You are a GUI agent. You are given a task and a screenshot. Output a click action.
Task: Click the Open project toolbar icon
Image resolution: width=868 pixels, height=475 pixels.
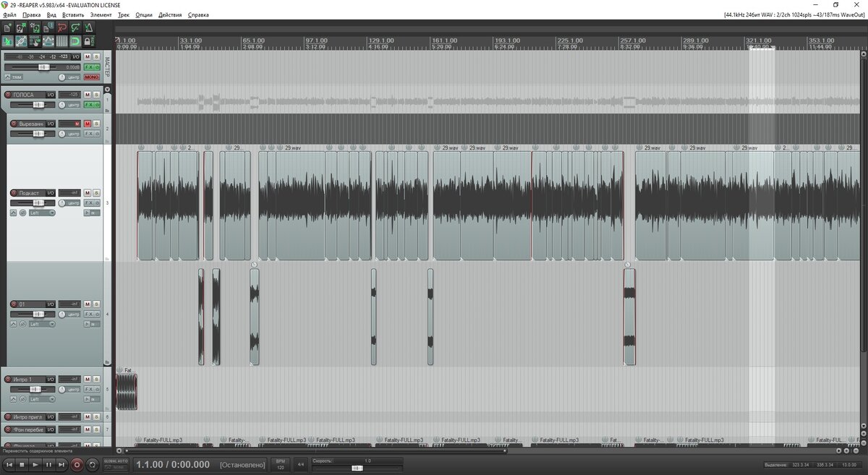20,28
